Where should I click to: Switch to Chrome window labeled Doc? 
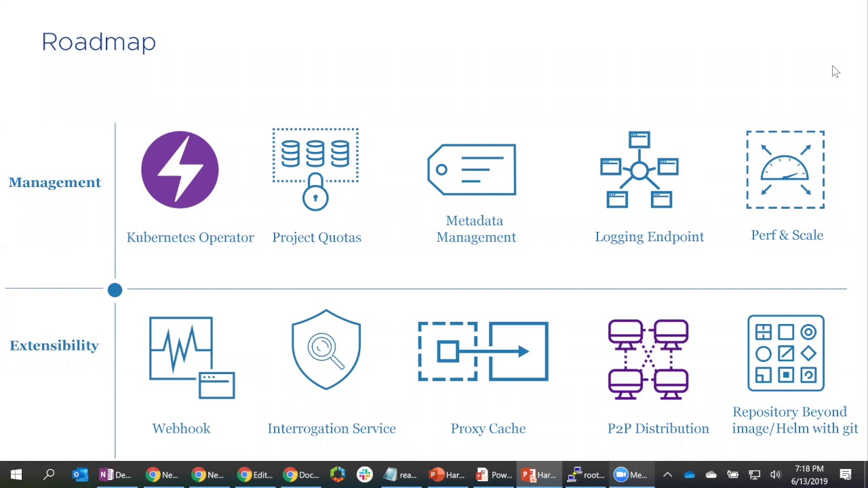click(x=300, y=474)
